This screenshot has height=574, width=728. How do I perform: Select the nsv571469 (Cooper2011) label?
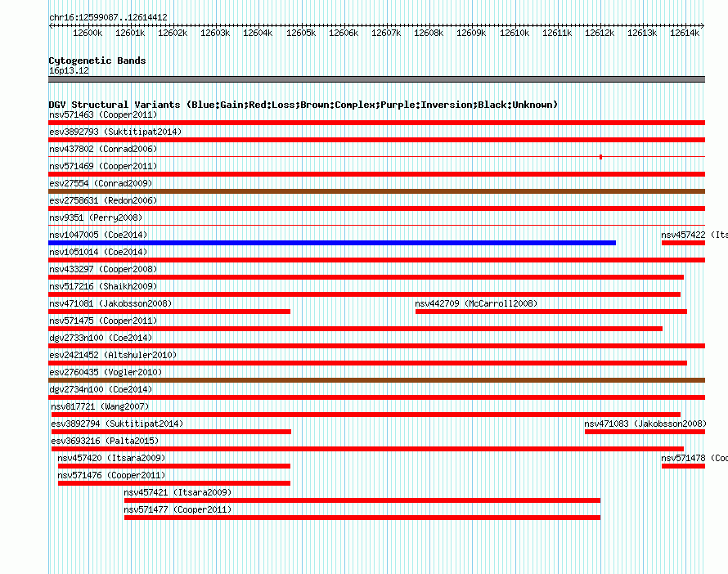coord(103,166)
